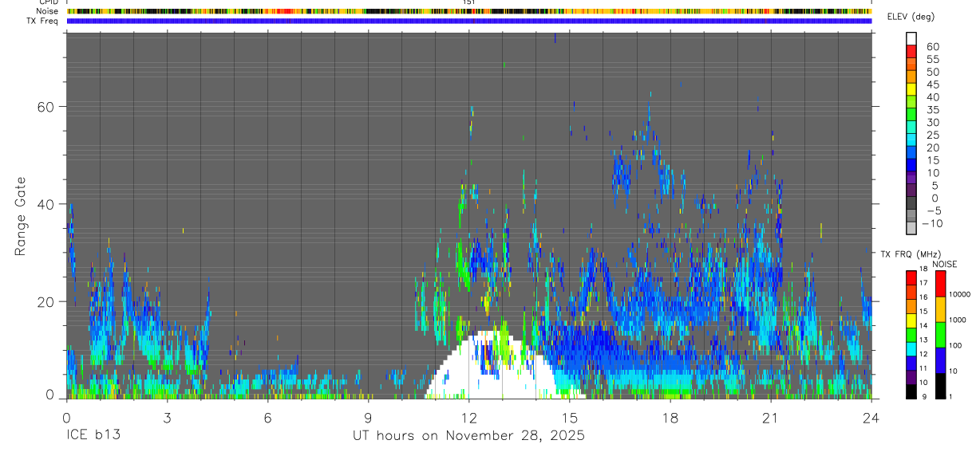Click the red segment of the ELEV color bar
Viewport: 980px width, 452px height.
(x=911, y=52)
